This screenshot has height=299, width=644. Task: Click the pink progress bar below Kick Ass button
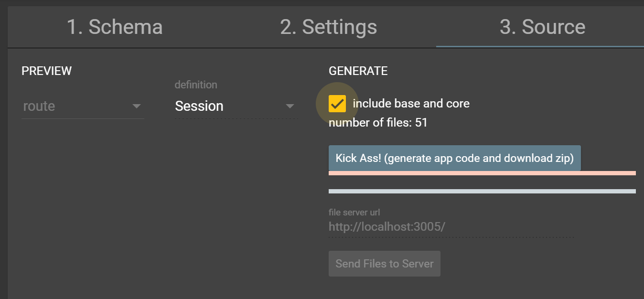tap(482, 173)
